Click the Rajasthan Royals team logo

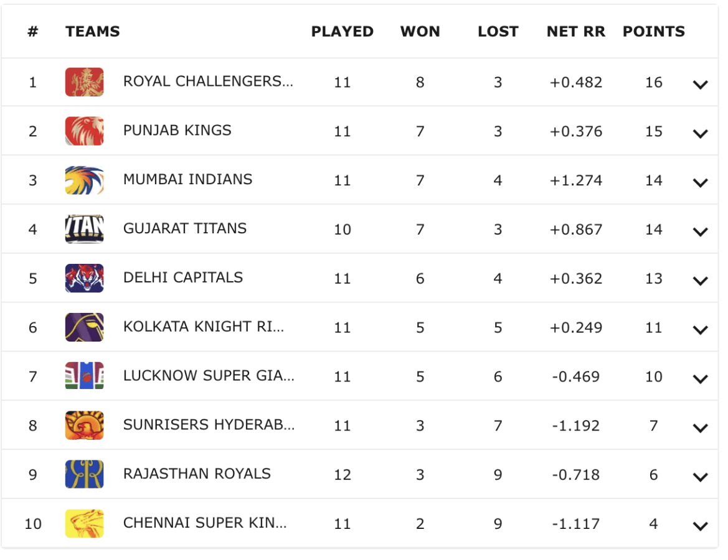click(84, 474)
